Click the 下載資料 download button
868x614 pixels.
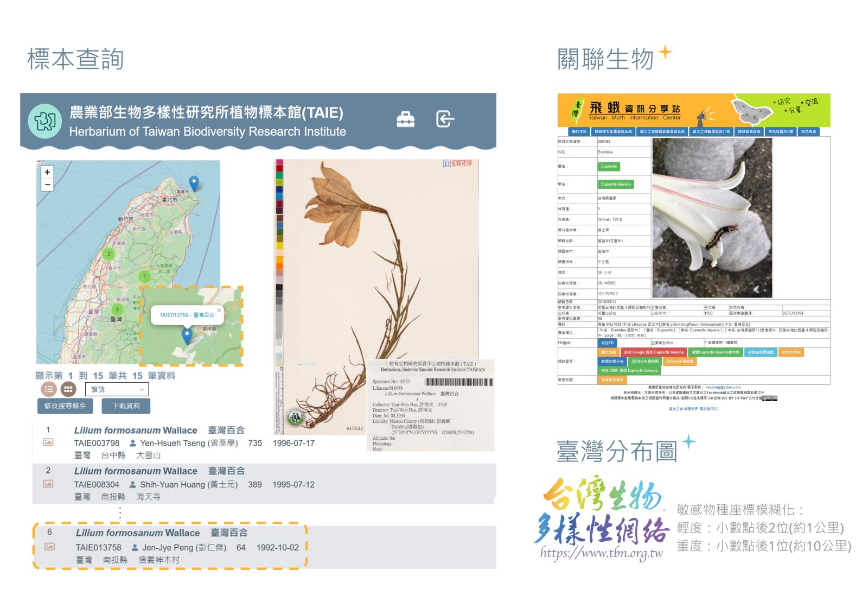(126, 406)
